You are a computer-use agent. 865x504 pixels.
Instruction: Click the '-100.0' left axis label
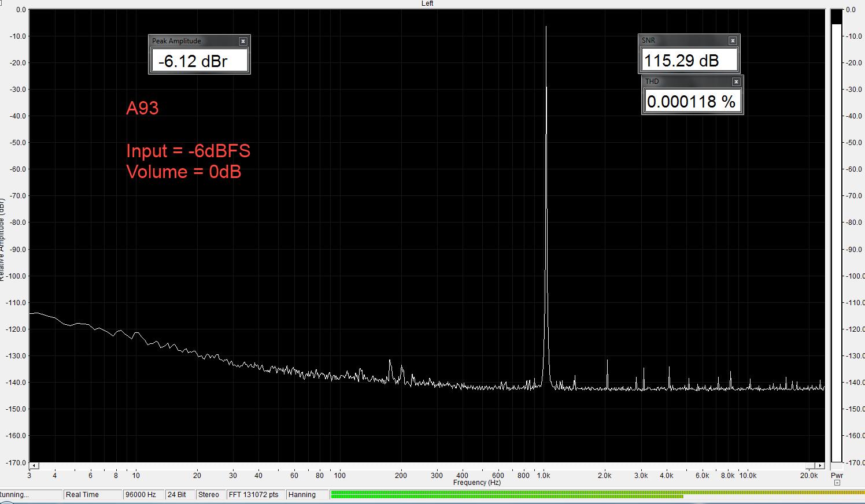(x=16, y=276)
